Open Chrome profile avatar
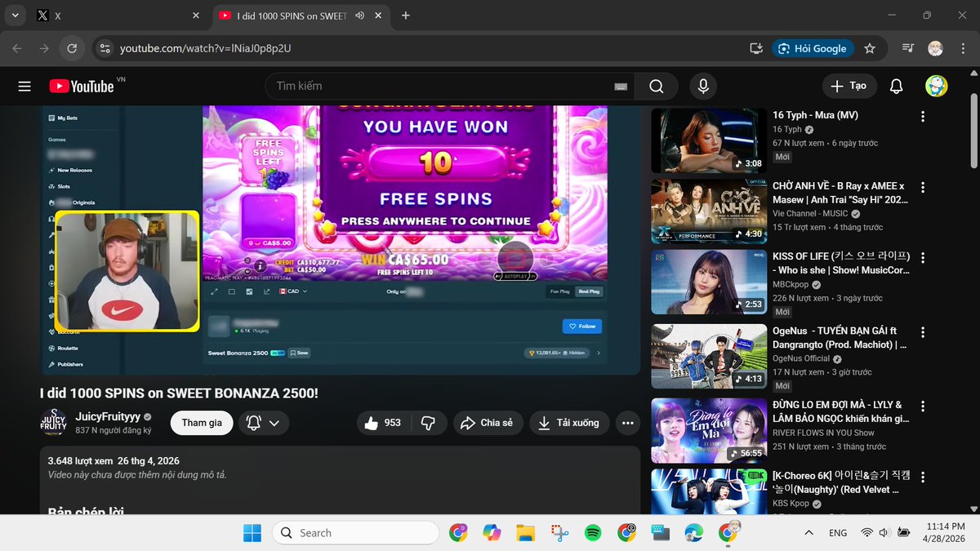 (x=935, y=48)
